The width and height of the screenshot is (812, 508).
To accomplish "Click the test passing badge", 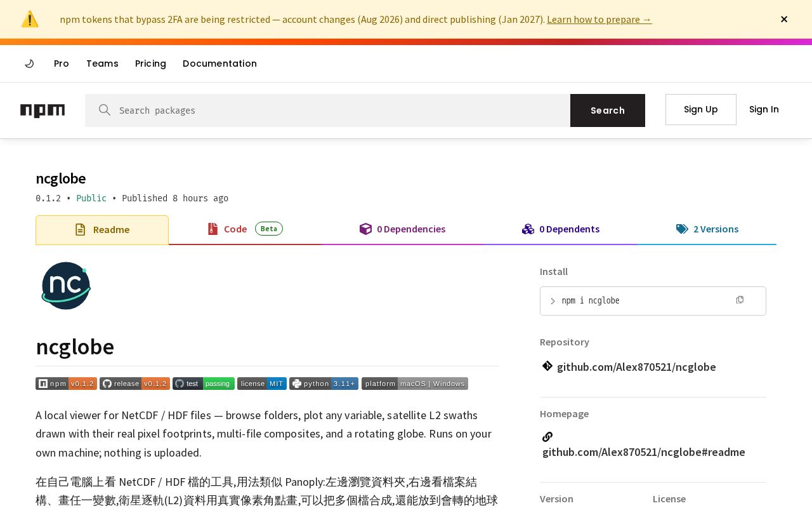I will [x=204, y=384].
